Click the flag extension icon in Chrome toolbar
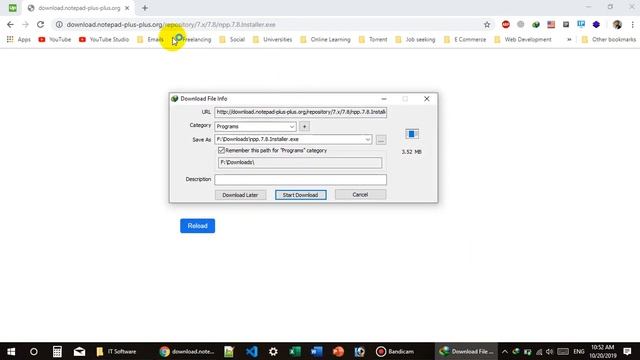This screenshot has width=640, height=360. (551, 24)
